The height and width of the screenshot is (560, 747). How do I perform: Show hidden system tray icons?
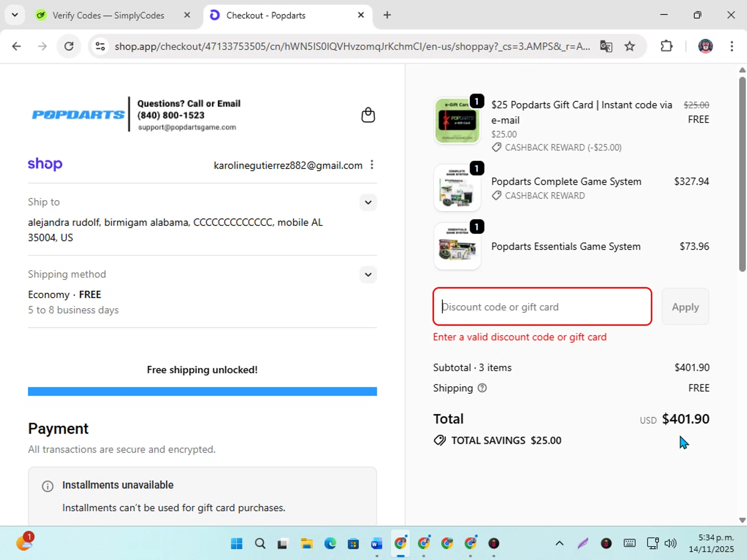pos(559,544)
